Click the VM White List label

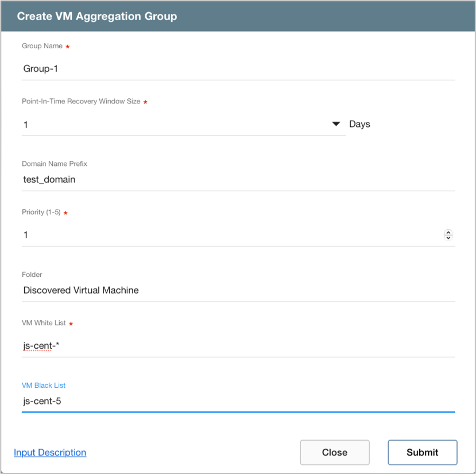[x=44, y=323]
